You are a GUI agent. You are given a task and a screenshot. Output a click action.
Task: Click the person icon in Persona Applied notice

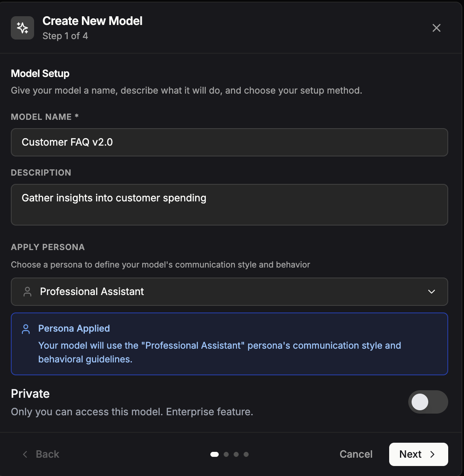26,329
